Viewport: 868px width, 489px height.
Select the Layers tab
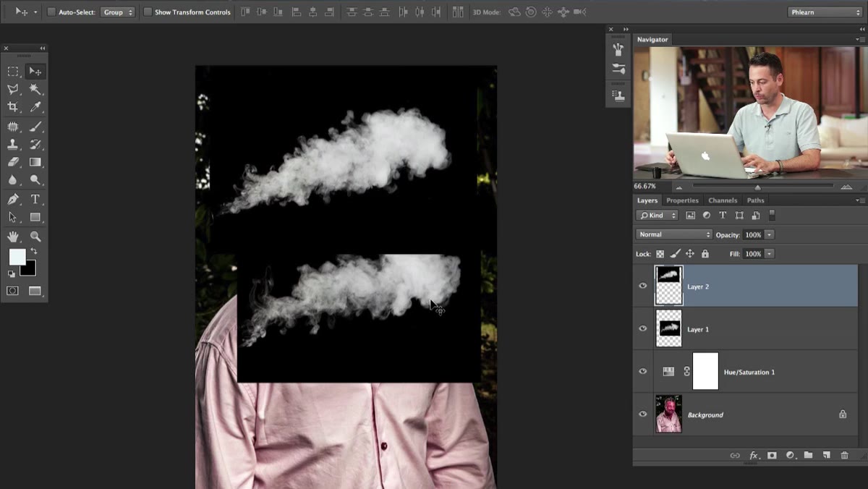[647, 200]
